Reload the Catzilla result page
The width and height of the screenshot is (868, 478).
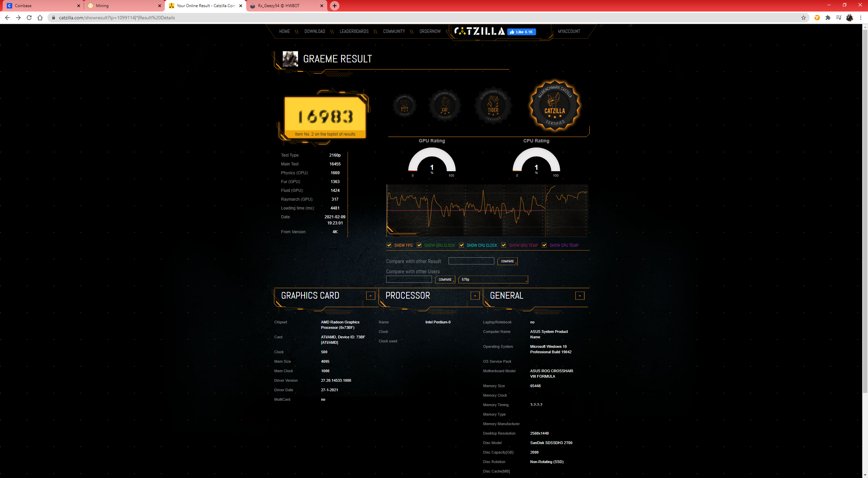click(29, 18)
